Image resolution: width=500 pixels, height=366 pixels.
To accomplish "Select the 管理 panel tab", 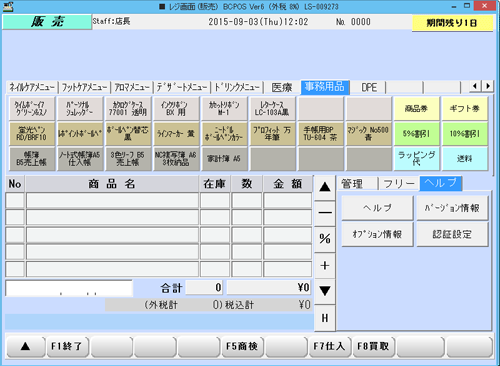I will (x=358, y=184).
